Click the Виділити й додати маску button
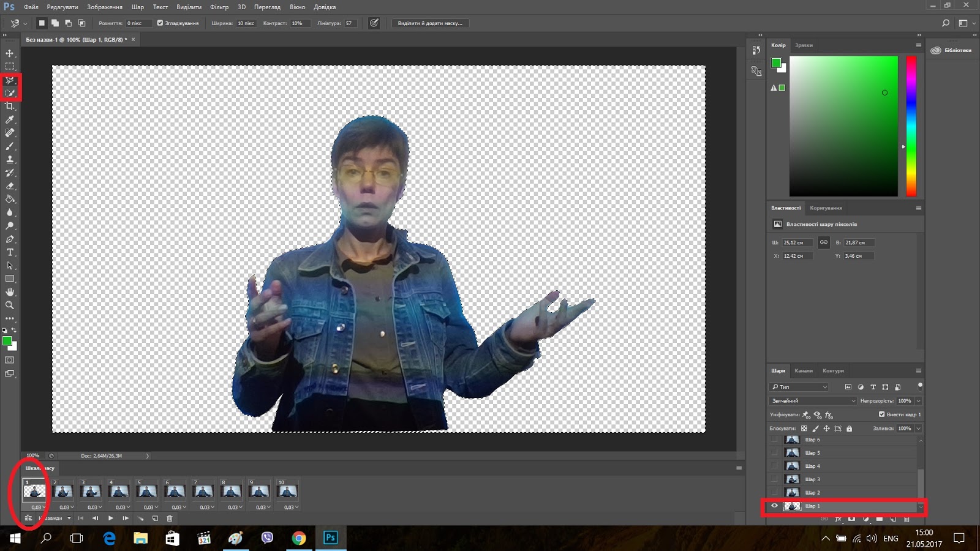980x551 pixels. (430, 23)
